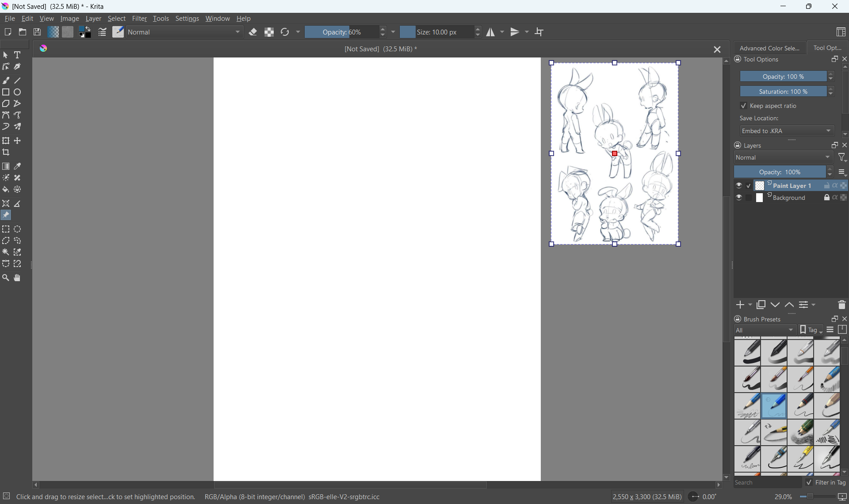Click the brush presets Search field
Screen dimensions: 849x504
pyautogui.click(x=767, y=483)
